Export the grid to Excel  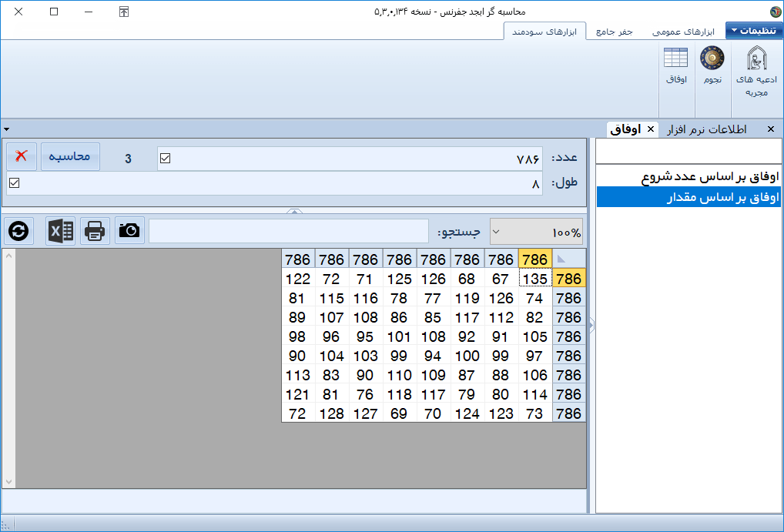click(x=61, y=231)
